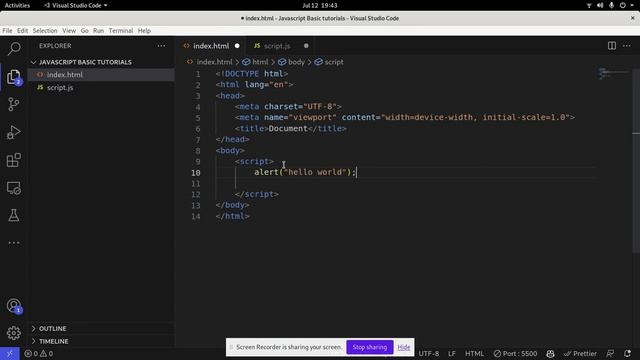Open the Run menu

[98, 31]
